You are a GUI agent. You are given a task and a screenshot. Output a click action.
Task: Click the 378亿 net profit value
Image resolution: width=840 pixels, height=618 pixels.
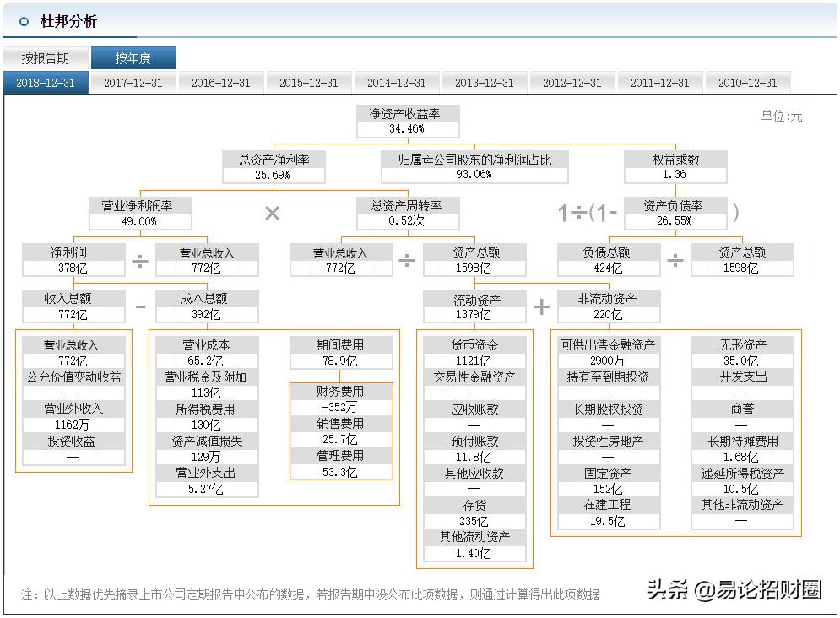(73, 268)
